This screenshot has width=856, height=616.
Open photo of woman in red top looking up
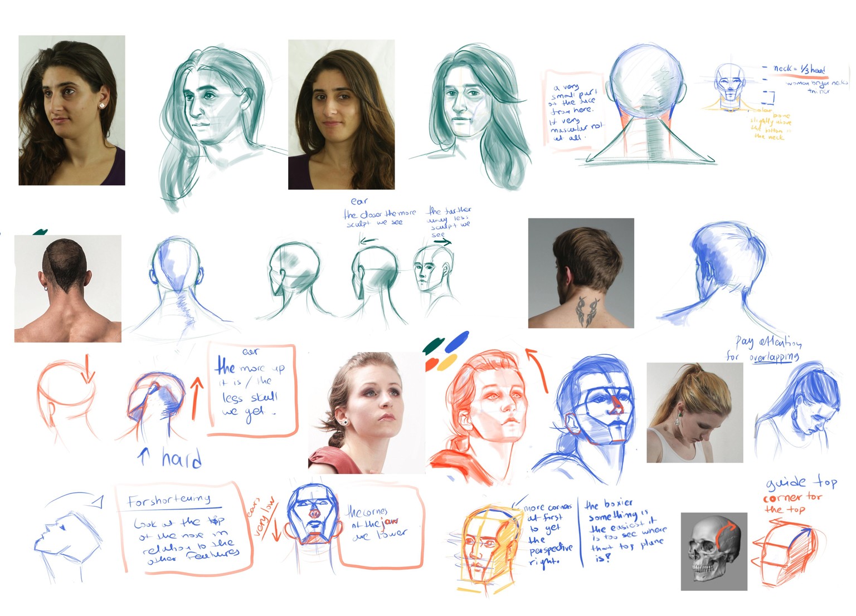point(366,413)
